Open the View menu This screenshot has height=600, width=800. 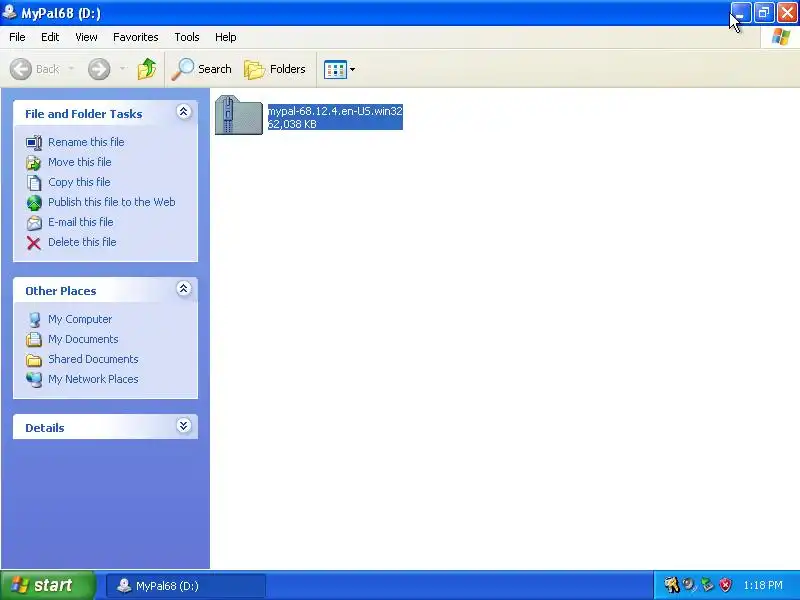click(86, 37)
